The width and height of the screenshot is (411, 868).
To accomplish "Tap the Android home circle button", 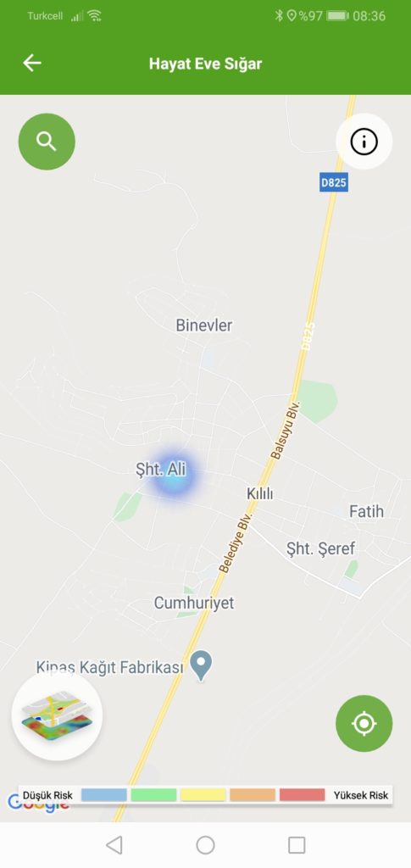I will [x=205, y=845].
